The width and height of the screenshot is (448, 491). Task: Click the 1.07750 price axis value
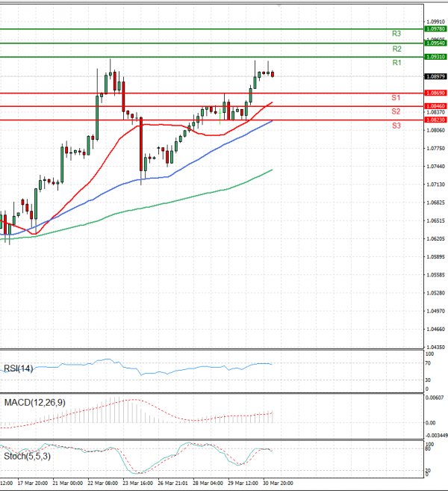[435, 149]
